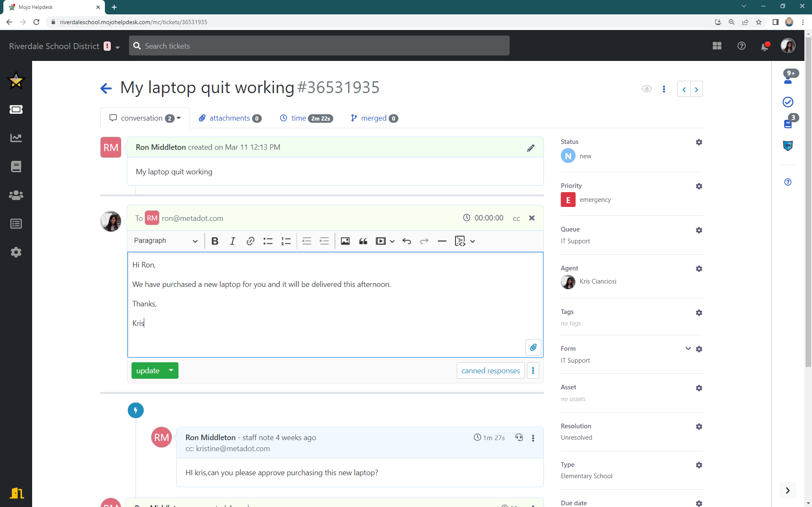The image size is (812, 507).
Task: Collapse the IT Support form section
Action: [x=687, y=348]
